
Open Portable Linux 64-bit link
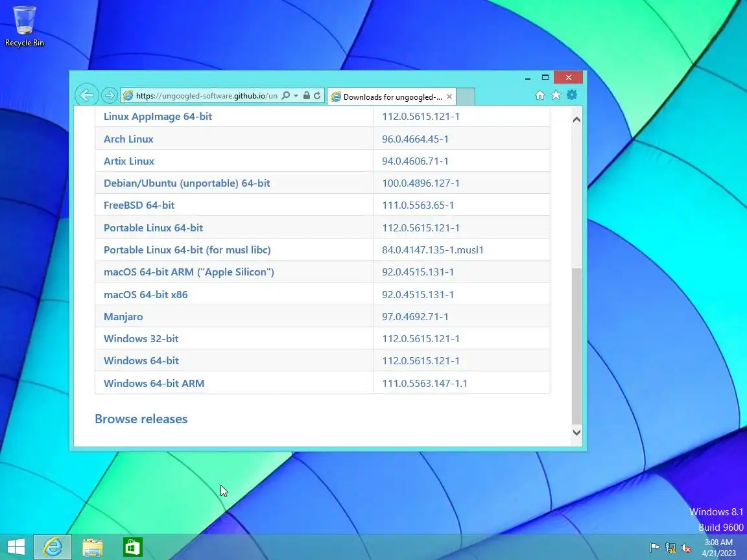(x=154, y=227)
